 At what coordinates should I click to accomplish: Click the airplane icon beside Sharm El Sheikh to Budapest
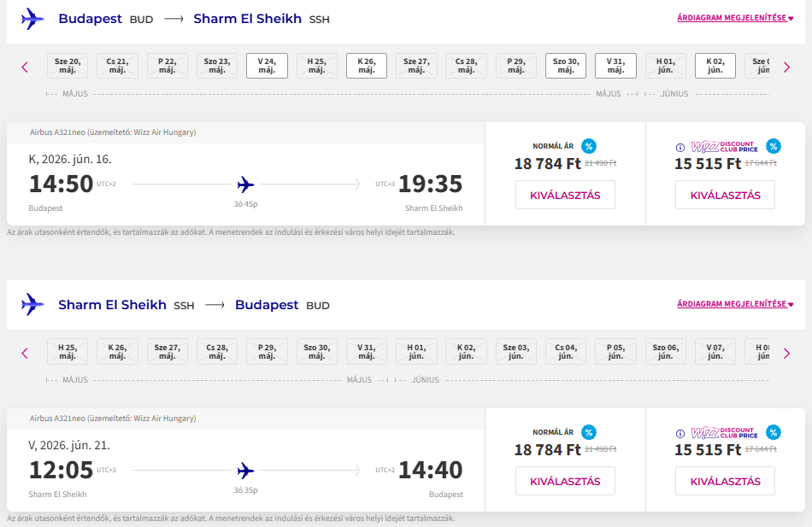pyautogui.click(x=32, y=305)
